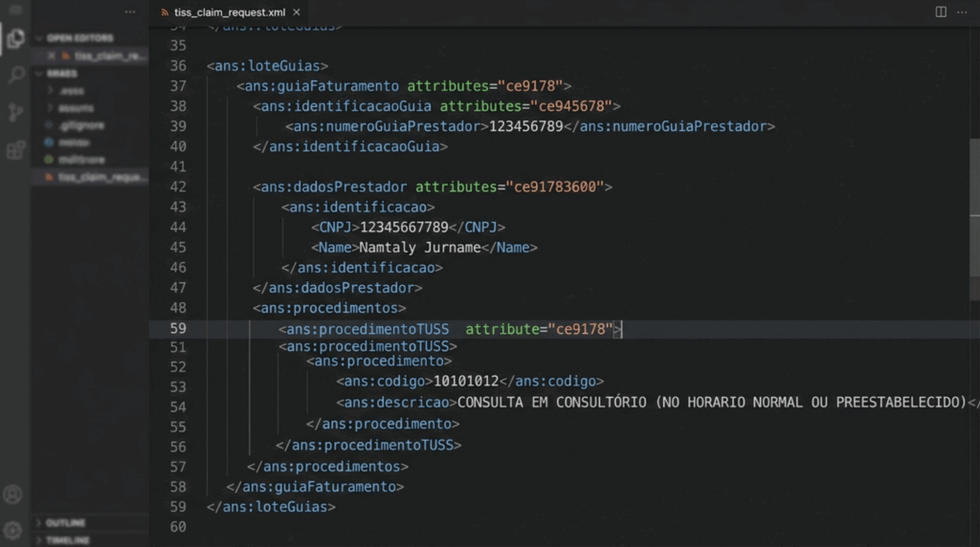Click the opening ans:identificacao tag
Image resolution: width=980 pixels, height=547 pixels.
(x=358, y=208)
